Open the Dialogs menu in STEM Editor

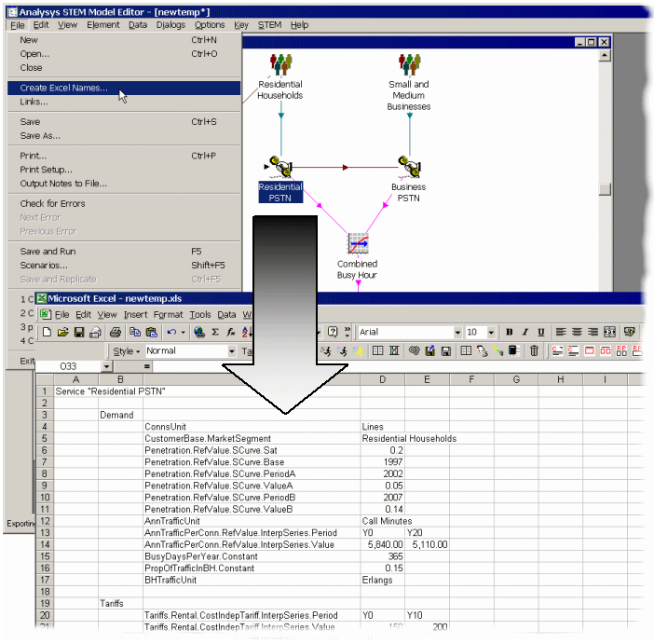tap(170, 25)
